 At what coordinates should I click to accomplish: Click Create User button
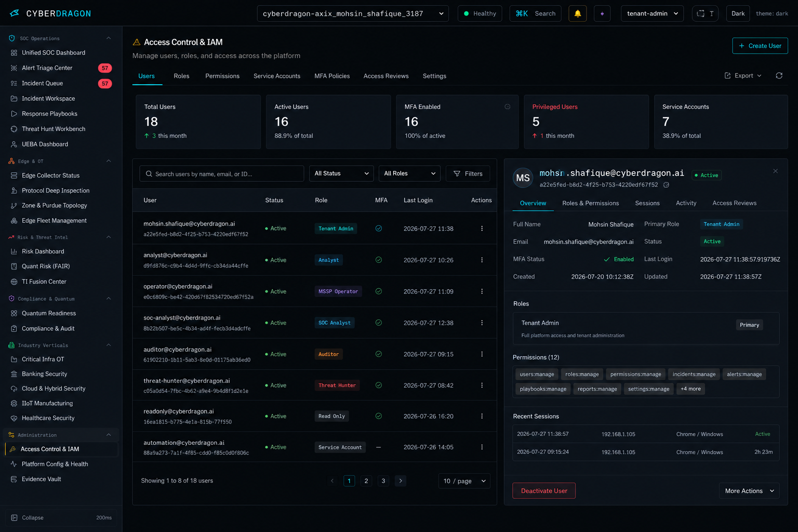pos(760,46)
